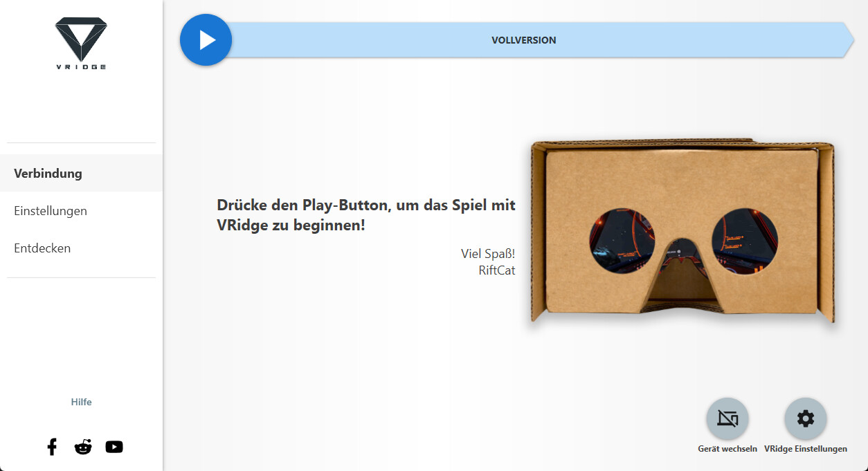Screen dimensions: 868x471
Task: Start VRidge with the blue play button
Action: click(x=206, y=40)
